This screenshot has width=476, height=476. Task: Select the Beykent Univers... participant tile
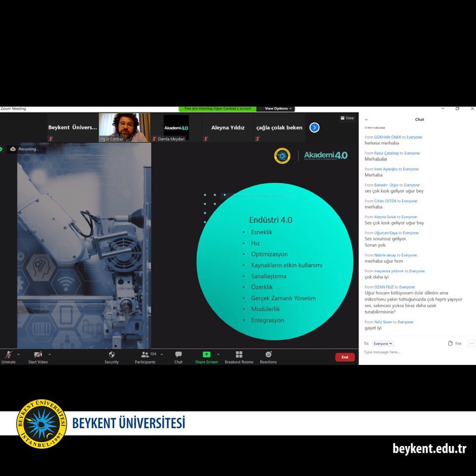[73, 127]
